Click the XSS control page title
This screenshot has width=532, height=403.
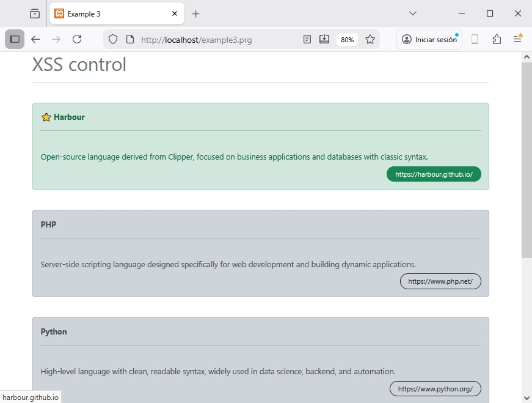(x=79, y=64)
